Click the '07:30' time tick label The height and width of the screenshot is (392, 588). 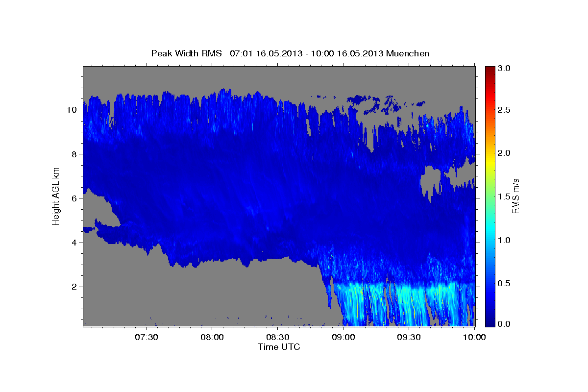coord(147,337)
